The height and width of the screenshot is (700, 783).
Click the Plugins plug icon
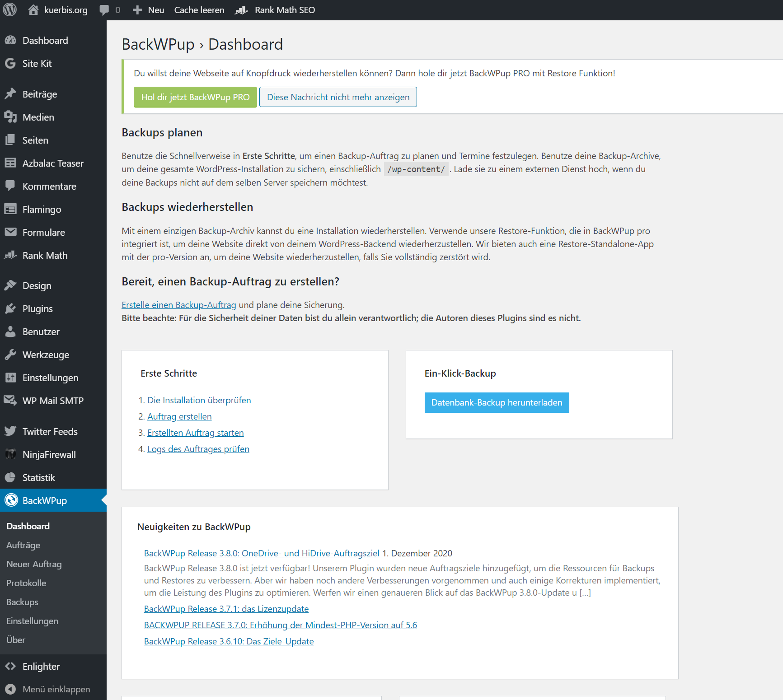[x=10, y=308]
